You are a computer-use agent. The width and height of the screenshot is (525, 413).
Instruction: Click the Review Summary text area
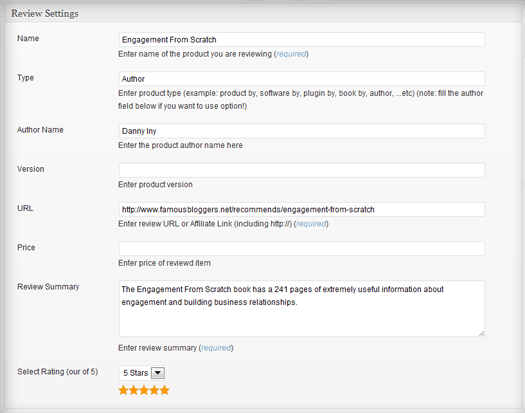pos(302,308)
